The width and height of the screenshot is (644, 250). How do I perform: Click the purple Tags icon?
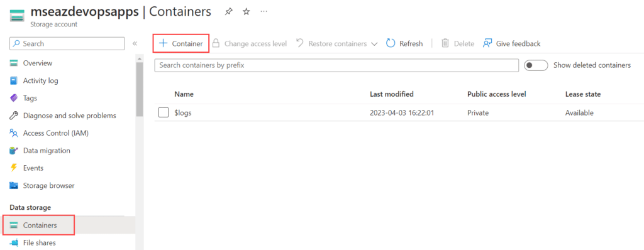coord(14,98)
